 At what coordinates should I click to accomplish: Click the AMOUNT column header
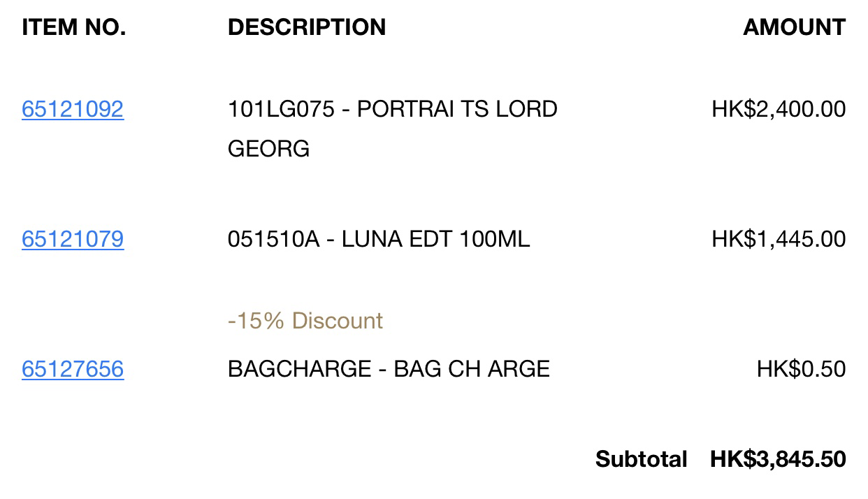tap(795, 27)
